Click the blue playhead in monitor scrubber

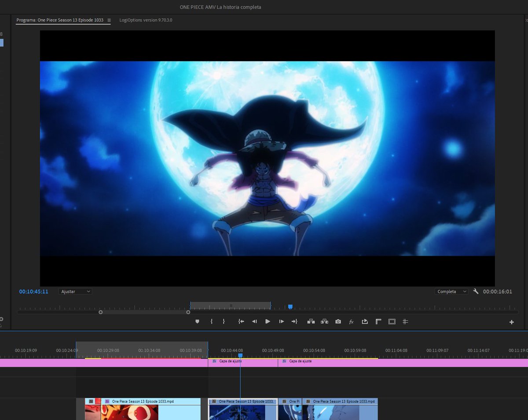(290, 307)
